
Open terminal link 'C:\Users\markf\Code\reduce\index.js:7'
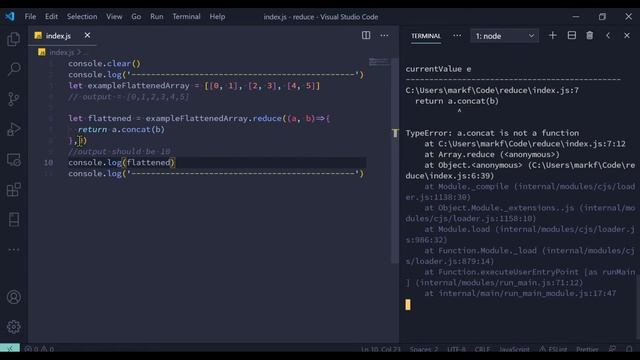pos(492,90)
